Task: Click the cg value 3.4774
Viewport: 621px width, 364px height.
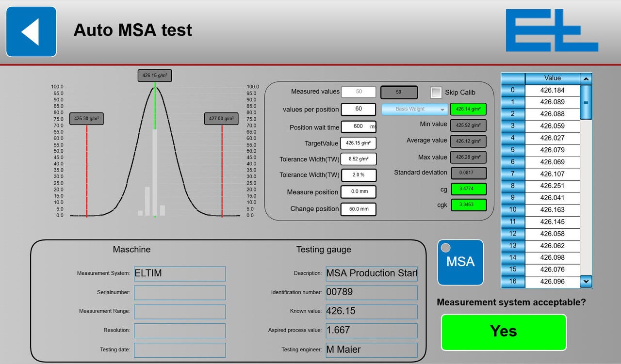Action: point(468,189)
